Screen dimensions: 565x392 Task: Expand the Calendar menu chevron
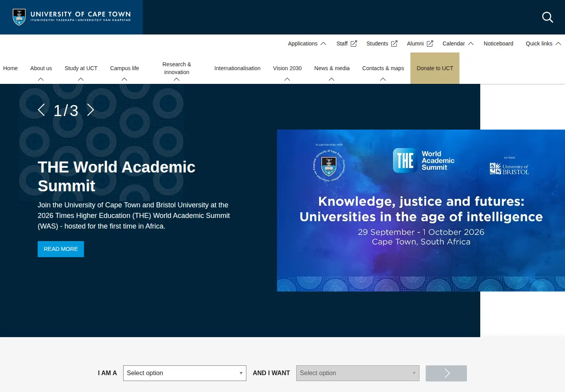click(x=471, y=44)
